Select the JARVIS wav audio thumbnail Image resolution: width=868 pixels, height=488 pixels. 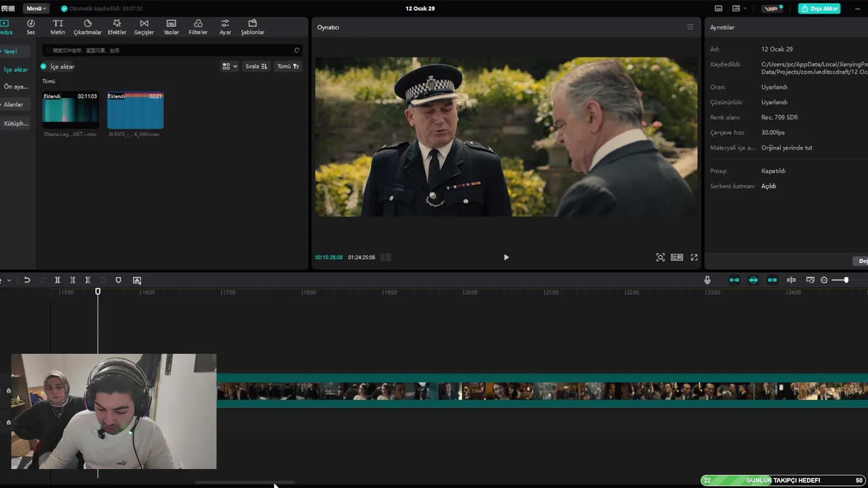(135, 110)
